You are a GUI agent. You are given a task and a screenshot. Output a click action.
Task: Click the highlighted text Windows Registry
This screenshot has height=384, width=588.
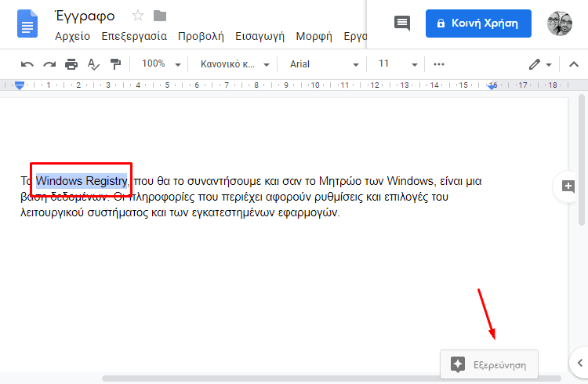click(82, 181)
